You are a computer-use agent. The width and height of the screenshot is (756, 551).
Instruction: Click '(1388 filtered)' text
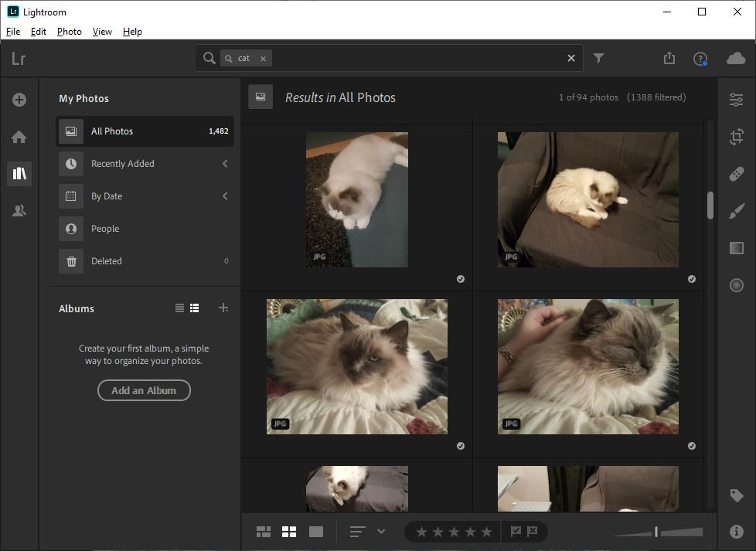pos(656,97)
